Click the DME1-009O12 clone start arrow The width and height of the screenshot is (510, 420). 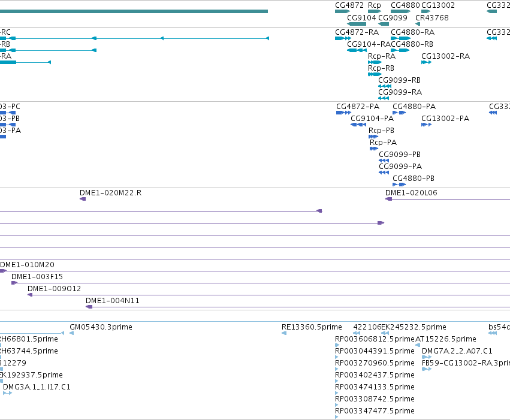click(x=30, y=295)
